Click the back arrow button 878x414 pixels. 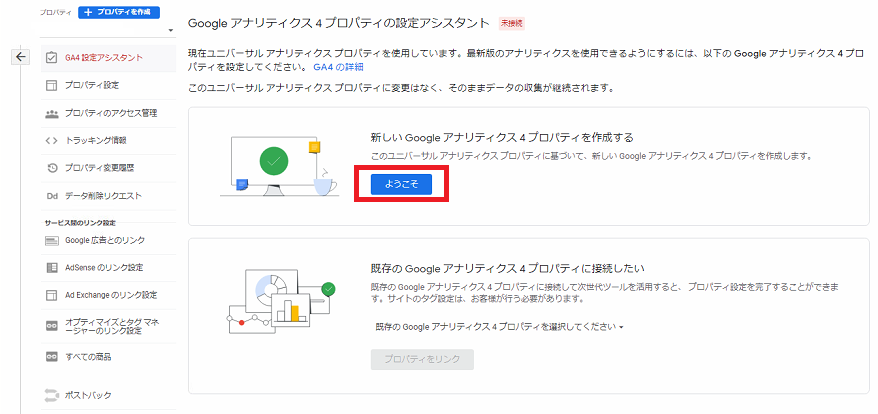coord(21,57)
